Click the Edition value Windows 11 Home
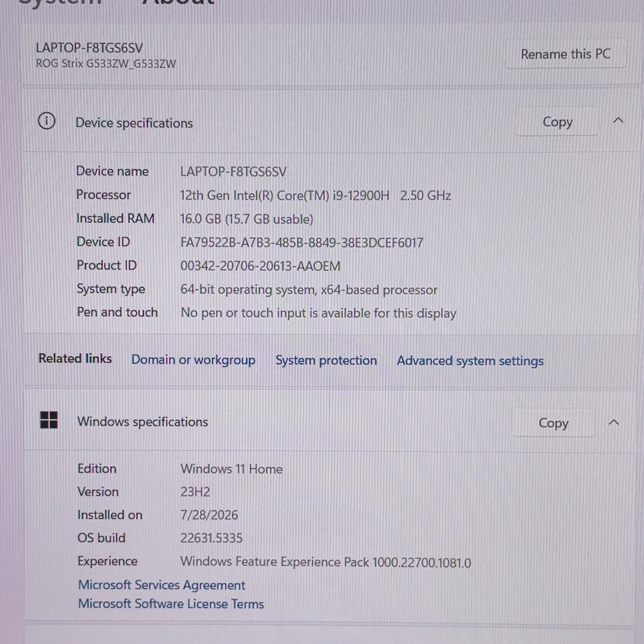 pyautogui.click(x=231, y=469)
